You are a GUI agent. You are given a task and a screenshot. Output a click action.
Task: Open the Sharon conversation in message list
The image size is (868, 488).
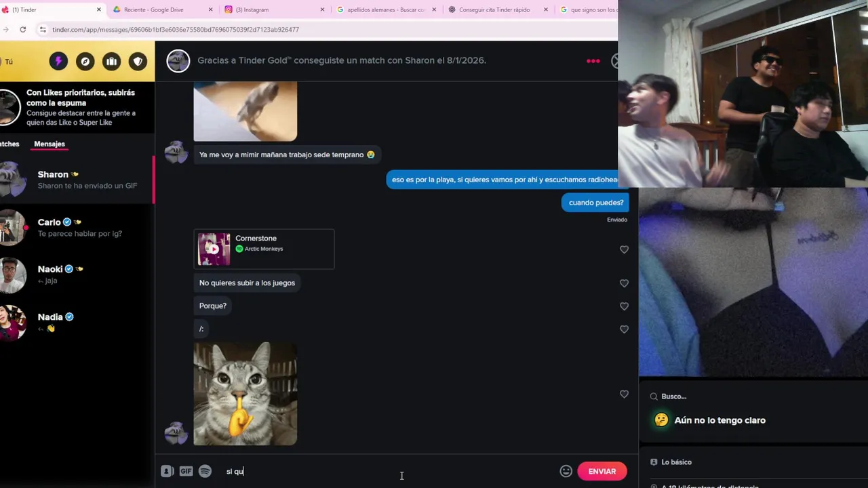pos(77,180)
